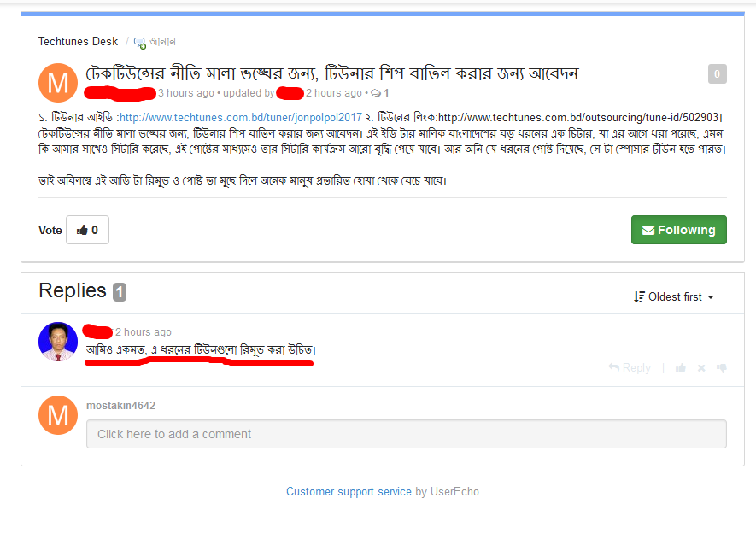Dislike the reply with thumbs-down icon
This screenshot has width=756, height=551.
point(722,368)
